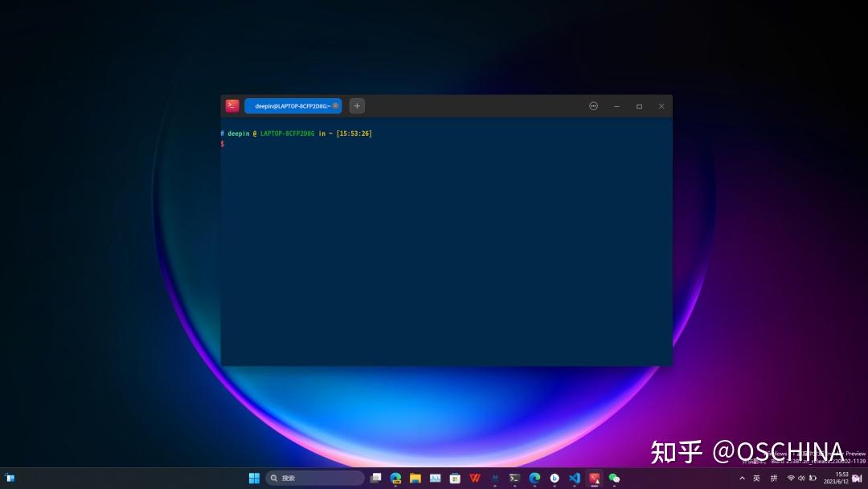Expand hidden system tray icons

(742, 477)
